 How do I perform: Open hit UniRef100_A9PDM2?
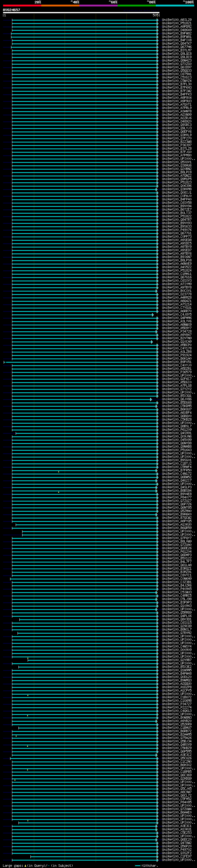(177, 26)
